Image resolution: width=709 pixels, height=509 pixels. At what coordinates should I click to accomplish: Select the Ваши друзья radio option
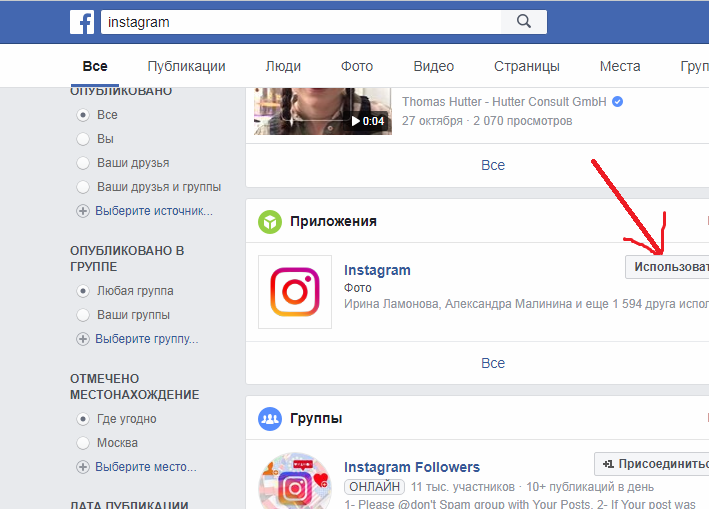[x=83, y=163]
